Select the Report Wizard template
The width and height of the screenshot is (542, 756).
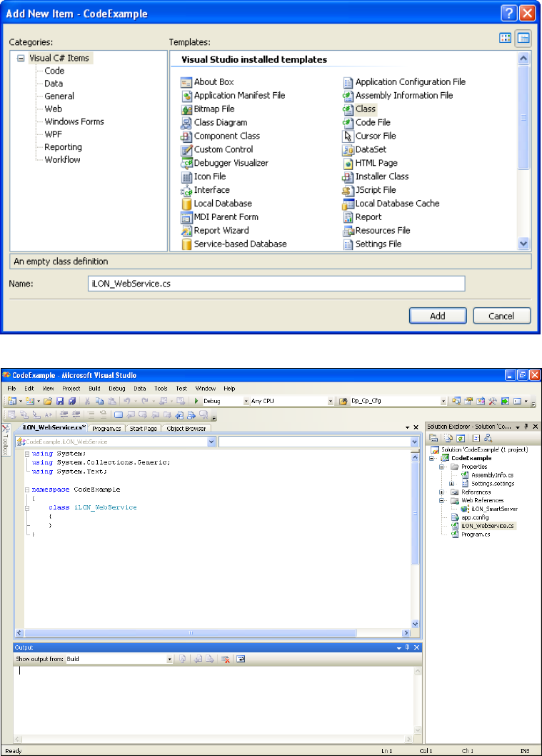(x=216, y=231)
